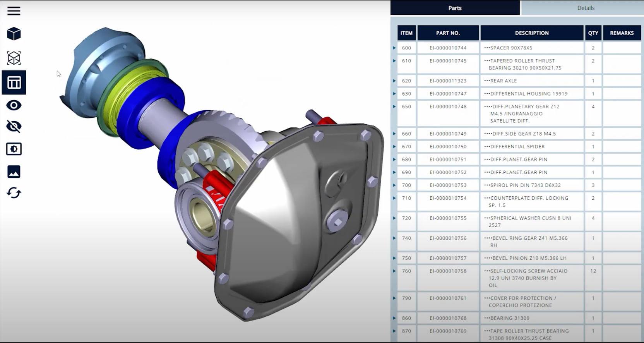Sort by the QTY column header
The image size is (644, 343).
(x=593, y=33)
